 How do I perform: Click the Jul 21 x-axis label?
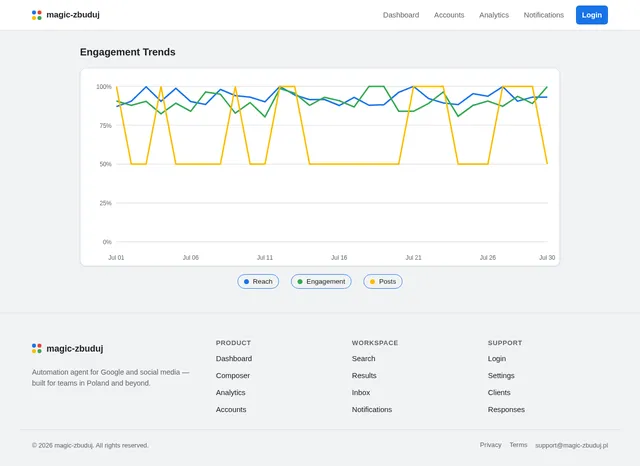click(x=413, y=257)
